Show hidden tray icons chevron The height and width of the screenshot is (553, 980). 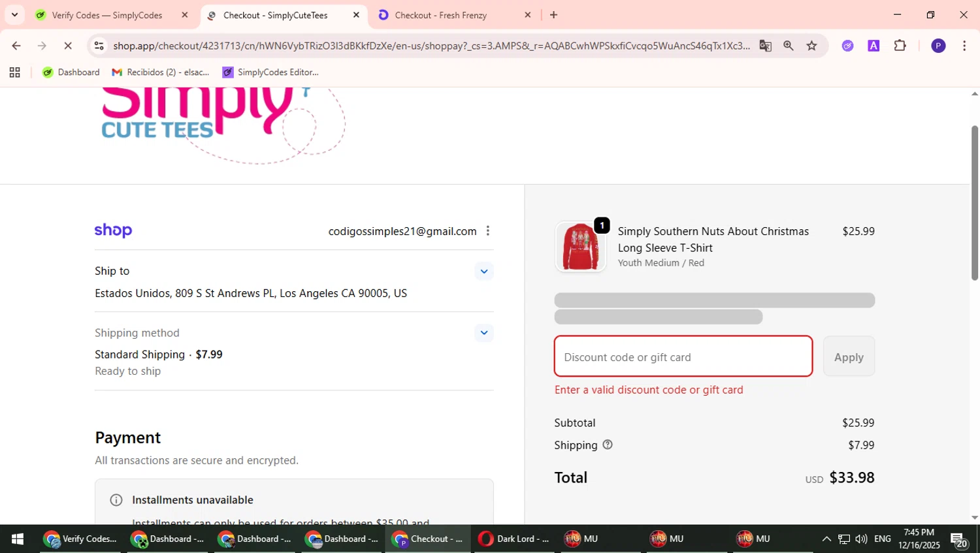click(826, 539)
